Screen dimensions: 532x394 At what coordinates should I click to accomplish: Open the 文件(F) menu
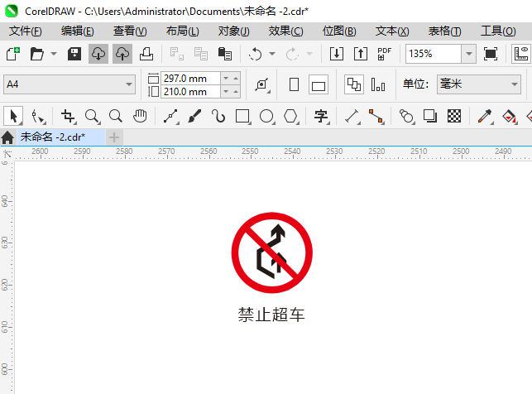(26, 31)
